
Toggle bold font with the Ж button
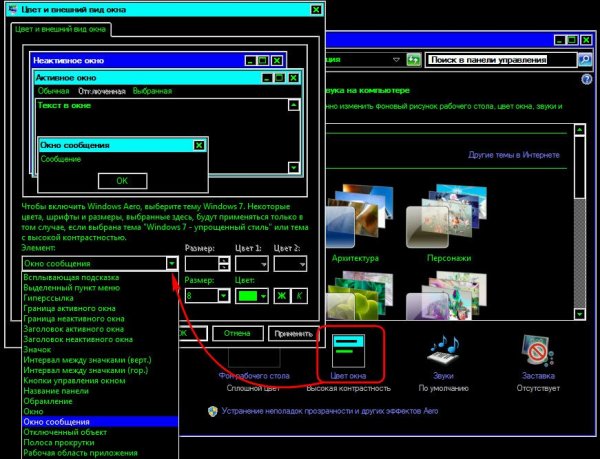282,296
